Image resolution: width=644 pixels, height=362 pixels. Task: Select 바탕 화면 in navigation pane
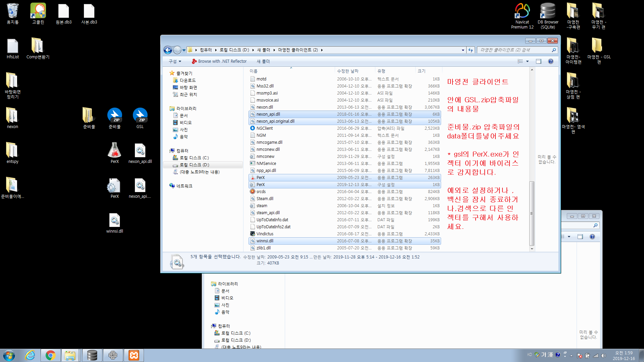(x=188, y=87)
